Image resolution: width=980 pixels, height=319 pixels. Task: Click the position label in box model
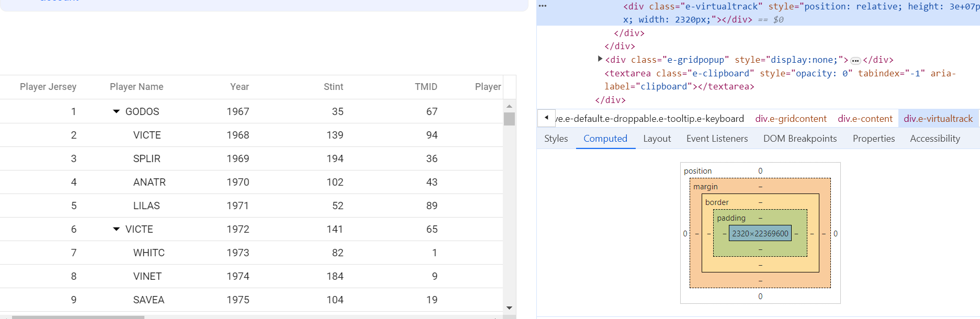[x=697, y=171]
